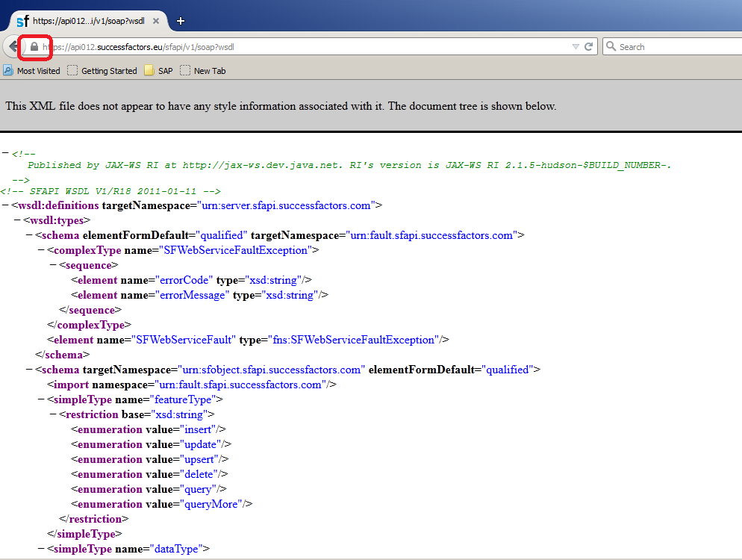Viewport: 742px width, 560px height.
Task: Collapse the dataType simpleType node
Action: (x=41, y=549)
